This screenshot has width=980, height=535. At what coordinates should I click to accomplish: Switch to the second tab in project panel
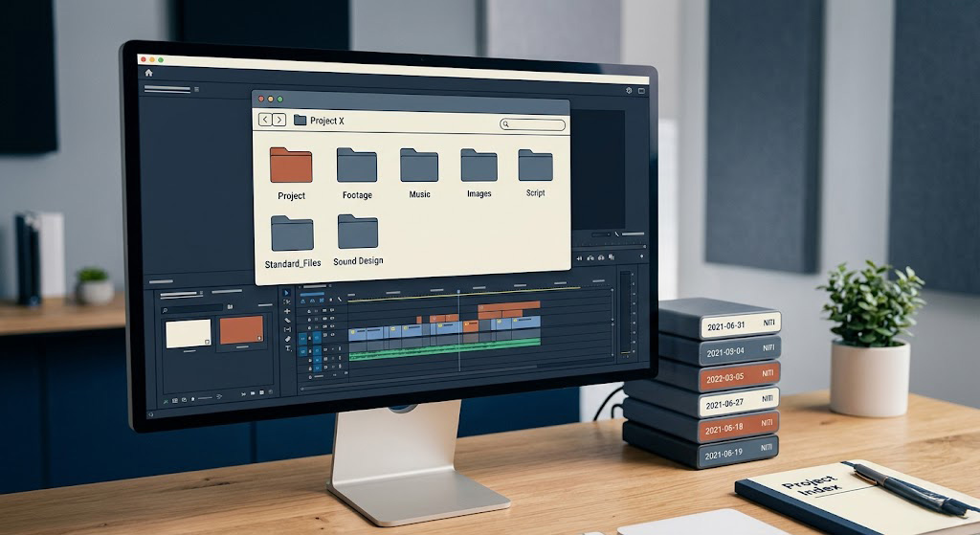(227, 291)
